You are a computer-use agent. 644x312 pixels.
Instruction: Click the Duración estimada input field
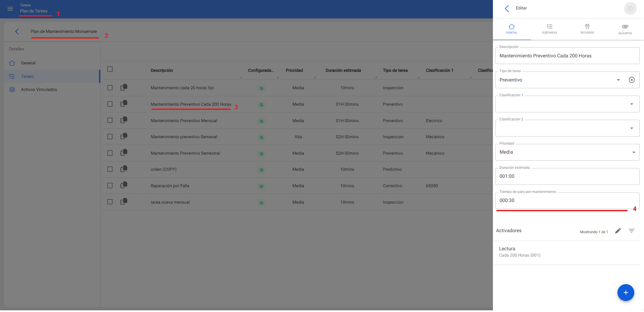click(x=567, y=176)
